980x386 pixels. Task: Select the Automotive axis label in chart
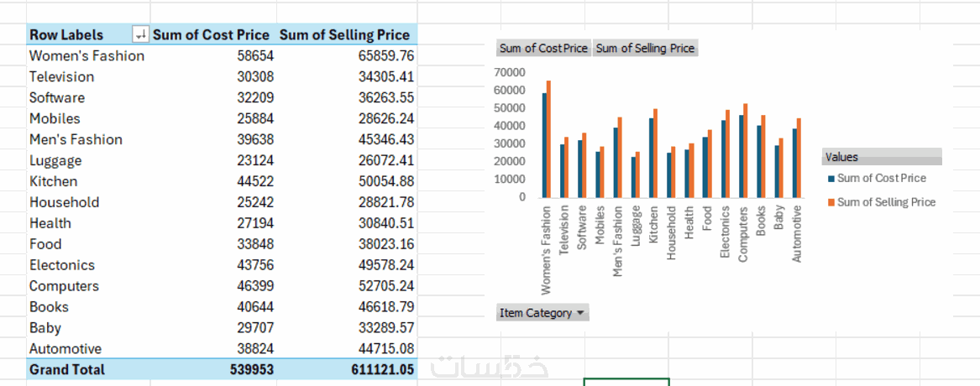pos(797,235)
